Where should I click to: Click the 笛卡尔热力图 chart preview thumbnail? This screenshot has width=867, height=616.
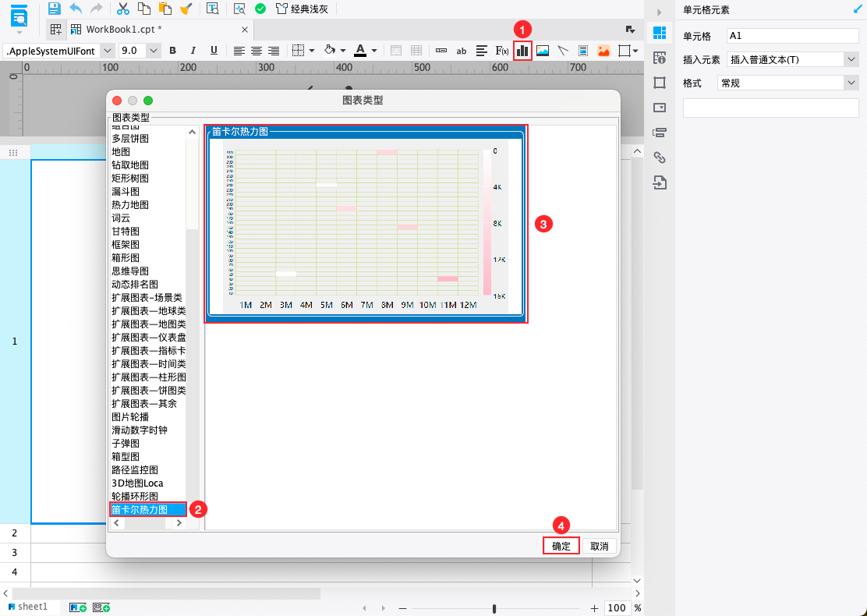pyautogui.click(x=366, y=224)
